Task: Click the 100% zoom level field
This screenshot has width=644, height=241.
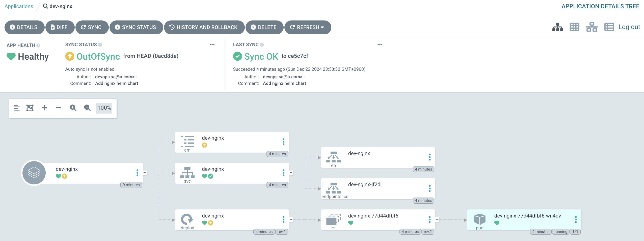Action: click(x=104, y=108)
